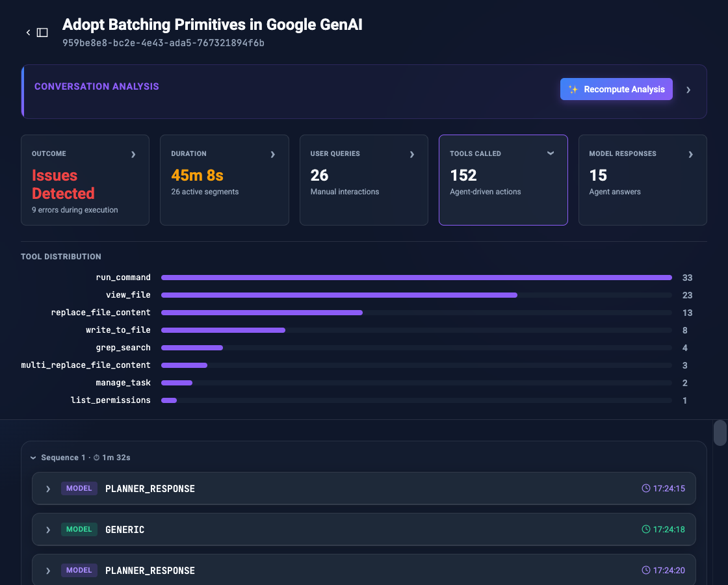Click the manage_task tool label
Viewport: 728px width, 585px height.
point(123,383)
